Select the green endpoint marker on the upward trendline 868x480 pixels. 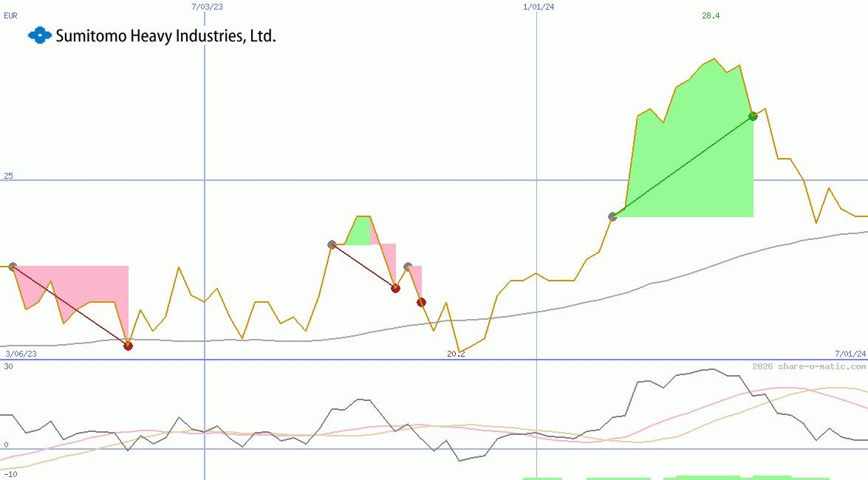[753, 115]
